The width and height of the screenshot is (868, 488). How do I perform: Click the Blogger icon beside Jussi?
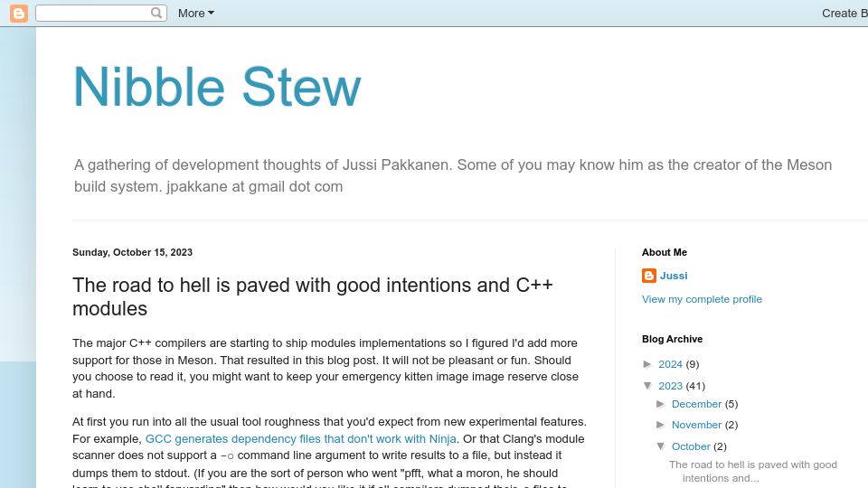coord(649,276)
